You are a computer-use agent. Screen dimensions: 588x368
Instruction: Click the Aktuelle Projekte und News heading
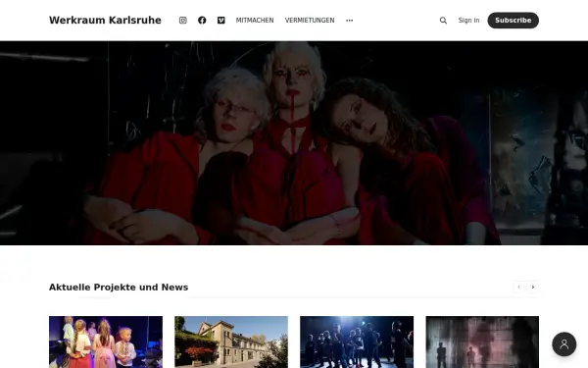119,288
